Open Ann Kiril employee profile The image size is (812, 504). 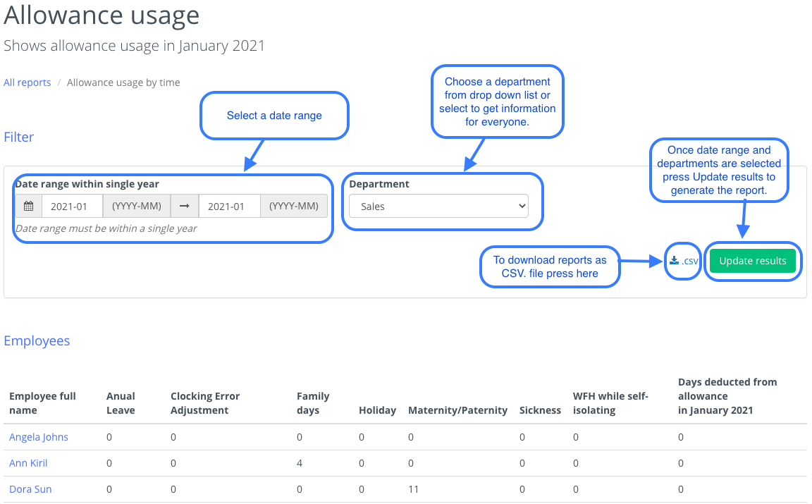tap(28, 463)
